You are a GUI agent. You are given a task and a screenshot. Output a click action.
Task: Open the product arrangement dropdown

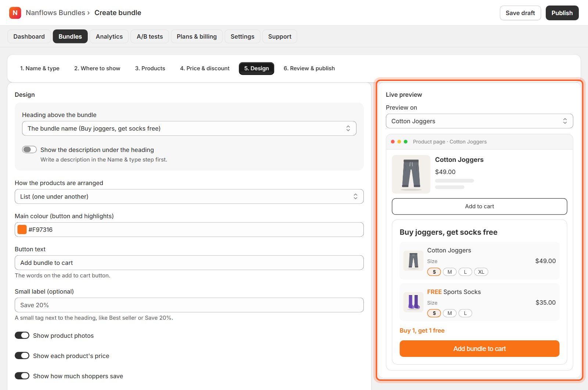pos(189,196)
